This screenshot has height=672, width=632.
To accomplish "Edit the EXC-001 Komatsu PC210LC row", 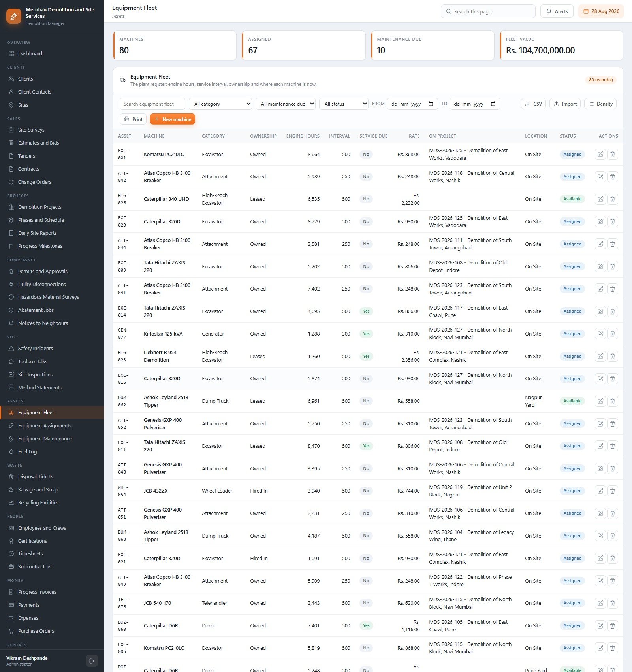I will 600,154.
